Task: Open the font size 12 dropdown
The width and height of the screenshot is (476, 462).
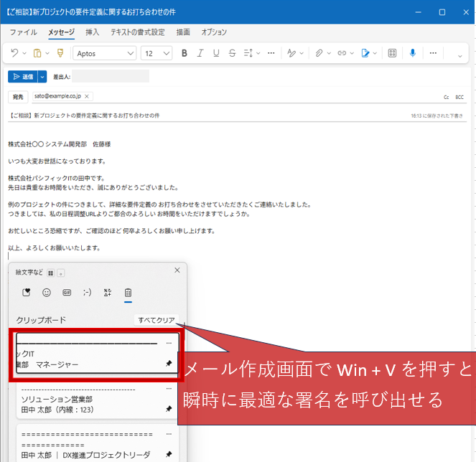Action: coord(167,53)
